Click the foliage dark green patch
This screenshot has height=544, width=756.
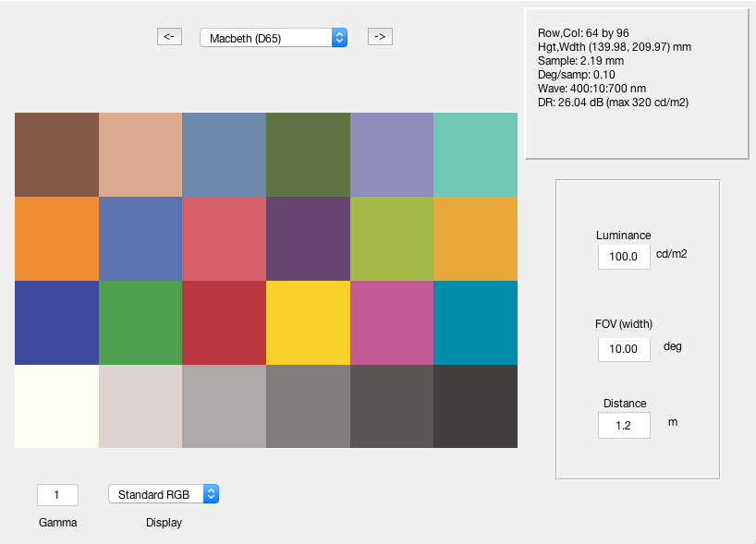click(x=308, y=154)
